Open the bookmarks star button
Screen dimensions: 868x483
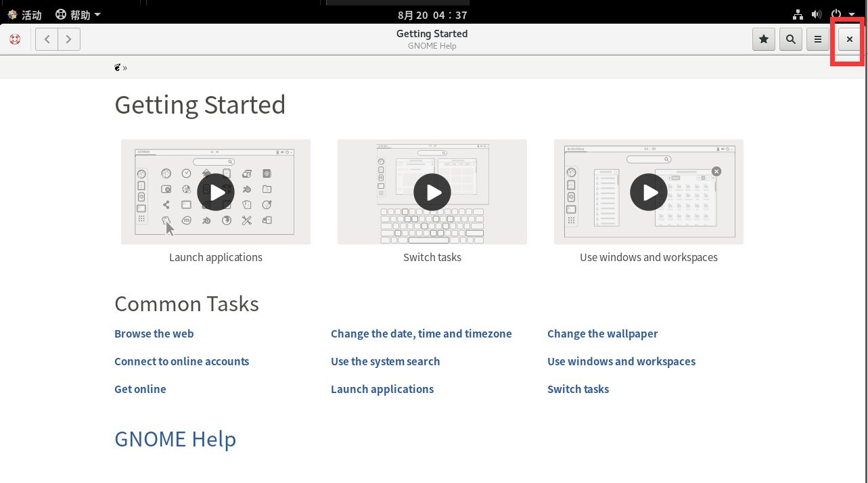click(x=764, y=39)
